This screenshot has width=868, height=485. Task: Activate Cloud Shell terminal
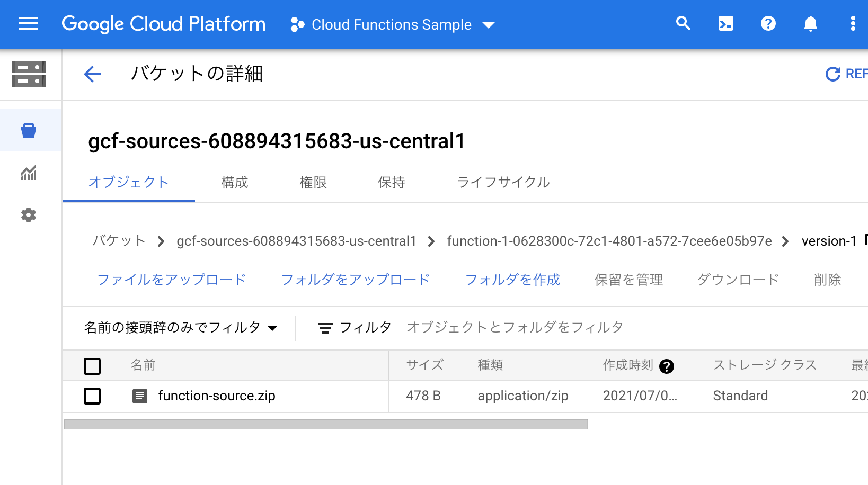click(x=725, y=24)
